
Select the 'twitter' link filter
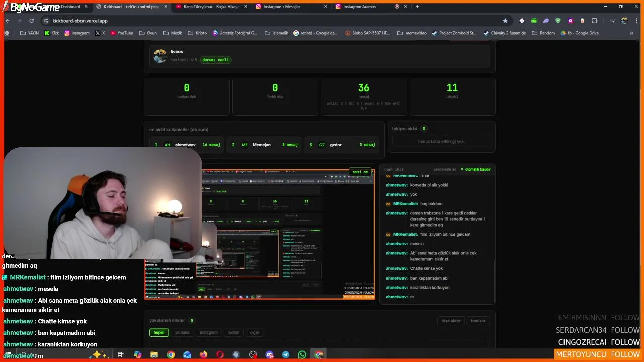pos(234,332)
